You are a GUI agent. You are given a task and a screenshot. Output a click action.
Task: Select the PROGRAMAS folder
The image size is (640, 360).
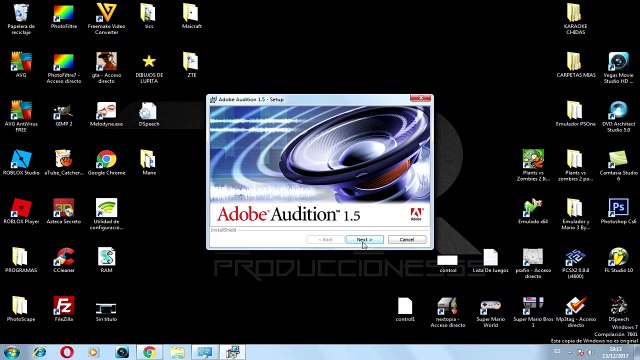pos(21,260)
